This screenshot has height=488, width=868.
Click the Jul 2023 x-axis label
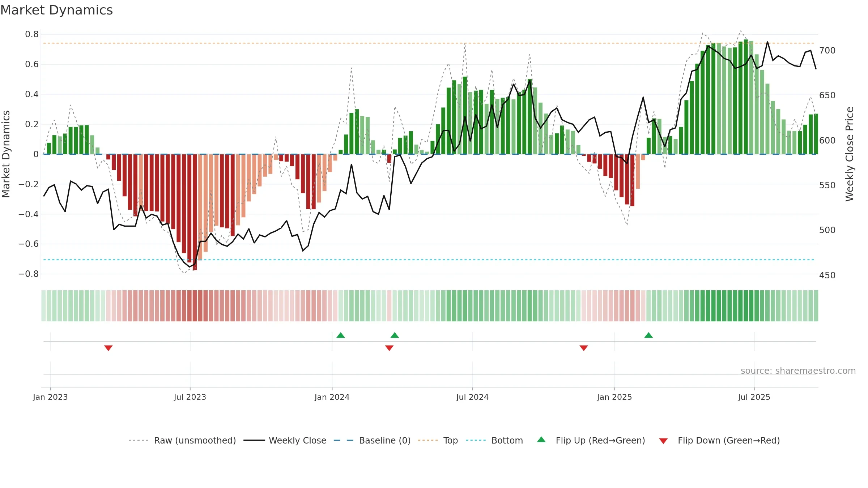(x=190, y=397)
